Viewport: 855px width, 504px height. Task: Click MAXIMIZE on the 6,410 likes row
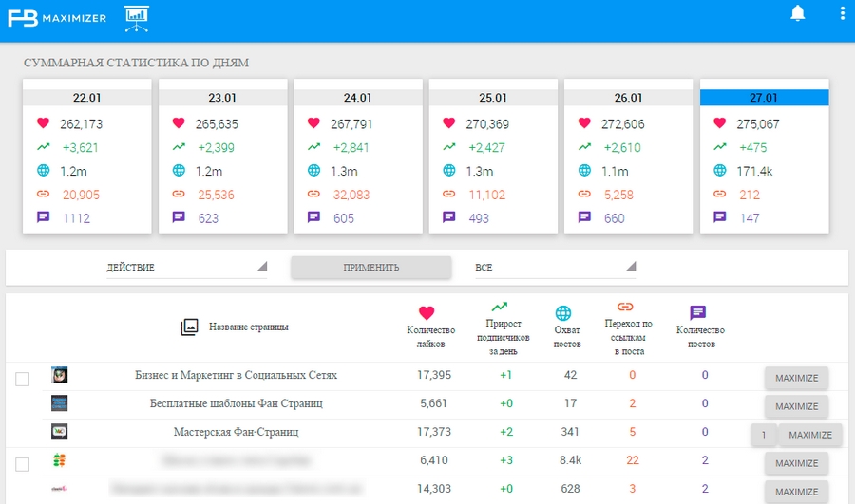797,463
